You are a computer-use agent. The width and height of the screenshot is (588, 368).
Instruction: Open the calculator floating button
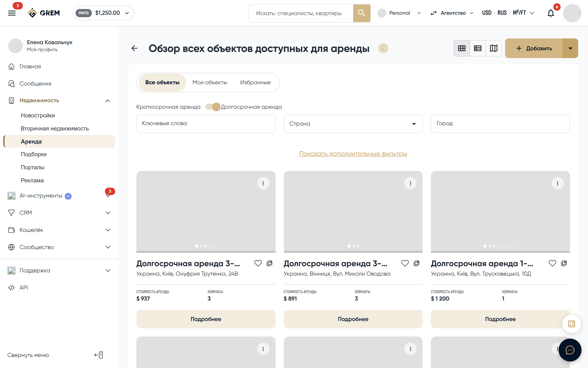tap(571, 324)
